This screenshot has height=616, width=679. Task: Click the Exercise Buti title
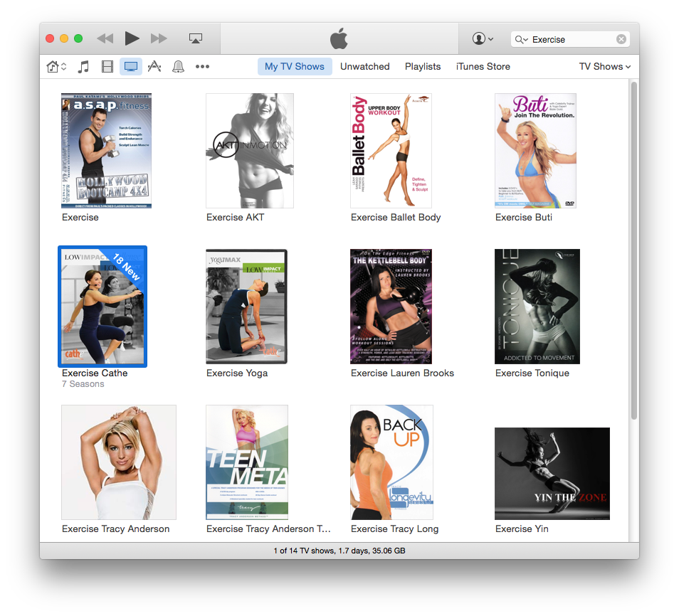524,218
